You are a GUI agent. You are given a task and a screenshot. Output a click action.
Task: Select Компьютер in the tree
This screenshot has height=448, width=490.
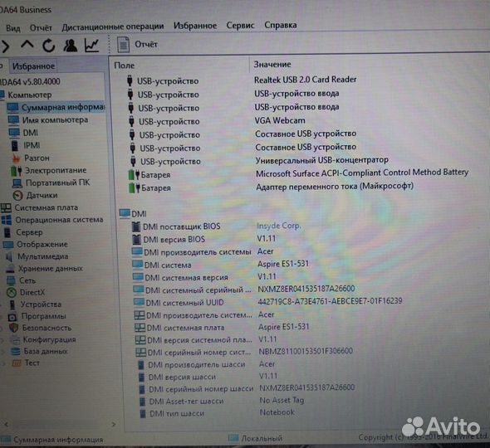coord(30,95)
